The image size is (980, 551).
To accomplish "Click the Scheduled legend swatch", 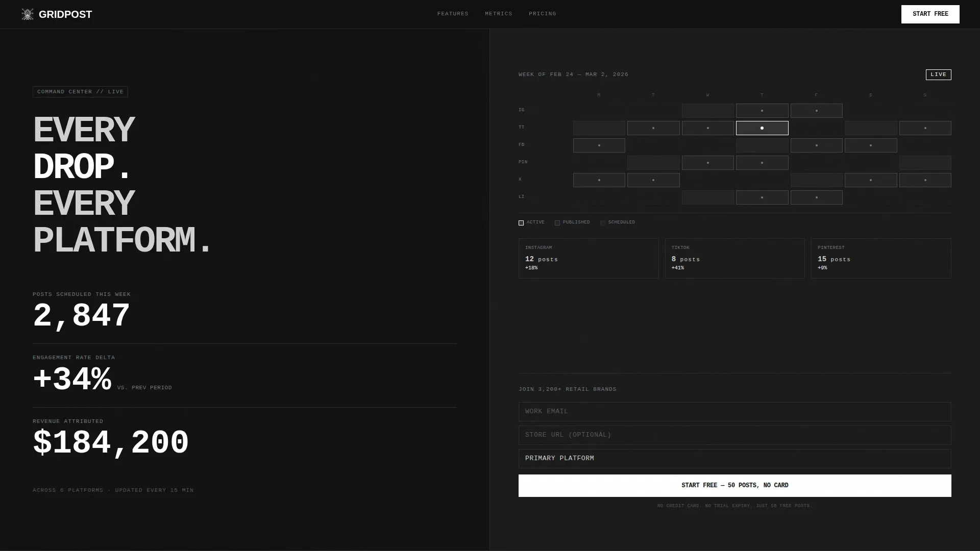I will click(603, 223).
